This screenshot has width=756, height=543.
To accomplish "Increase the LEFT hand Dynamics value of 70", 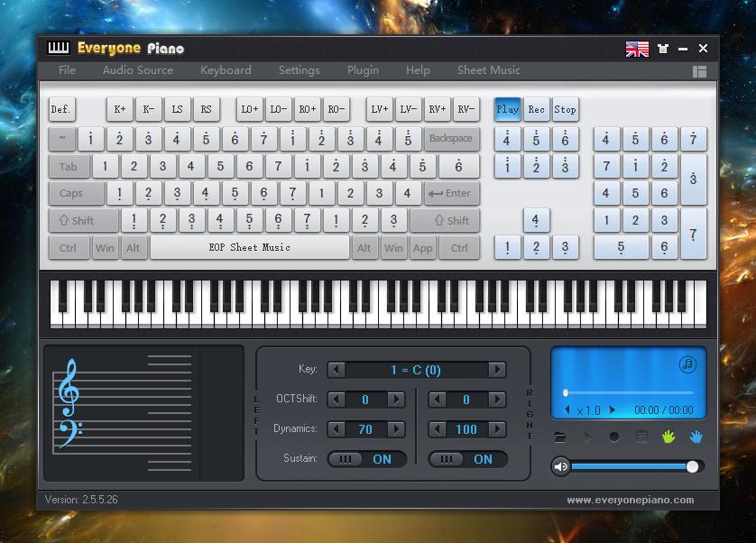I will coord(396,429).
